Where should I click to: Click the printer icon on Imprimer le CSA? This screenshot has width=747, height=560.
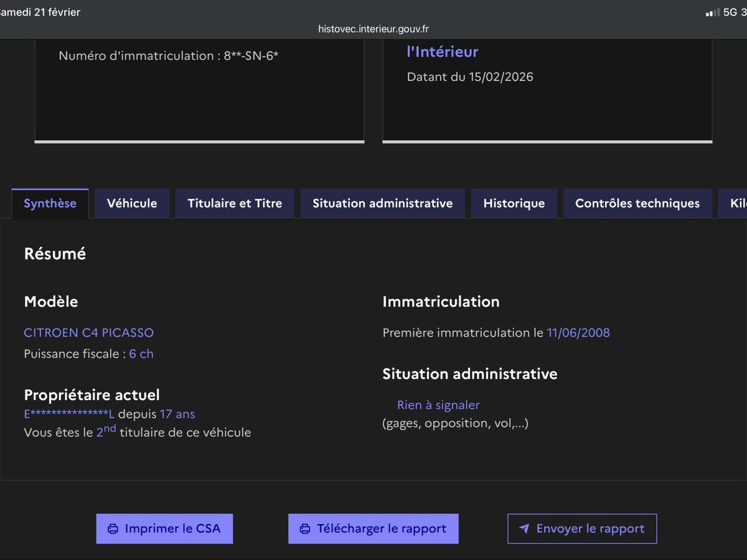pos(113,529)
